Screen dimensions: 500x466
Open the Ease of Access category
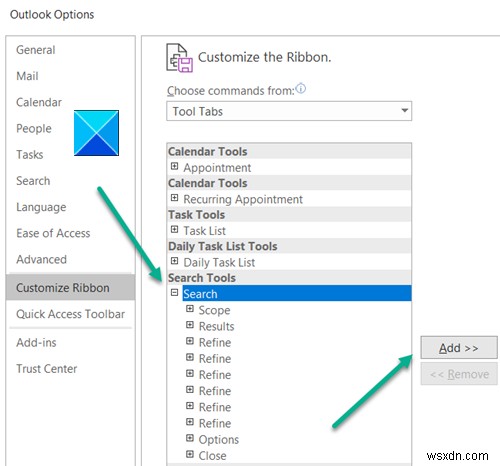[x=53, y=233]
